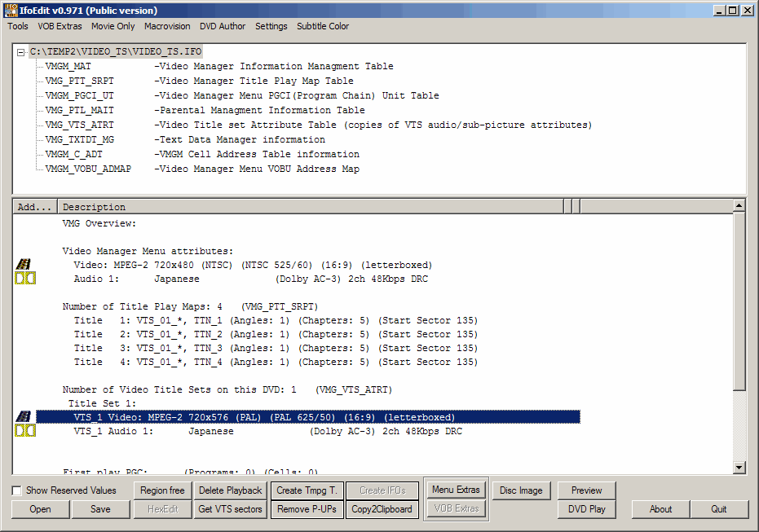Click the DVD Play button
Image resolution: width=759 pixels, height=532 pixels.
coord(586,509)
